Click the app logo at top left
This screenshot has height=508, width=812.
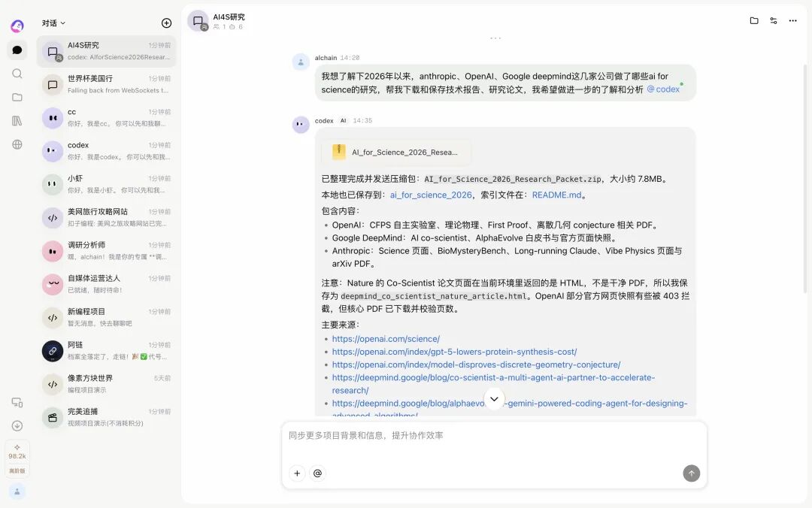point(17,26)
